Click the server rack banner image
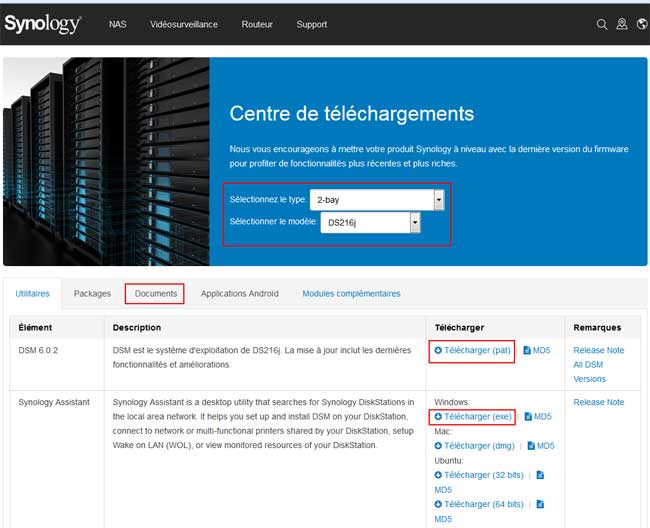The width and height of the screenshot is (650, 528). pos(106,160)
